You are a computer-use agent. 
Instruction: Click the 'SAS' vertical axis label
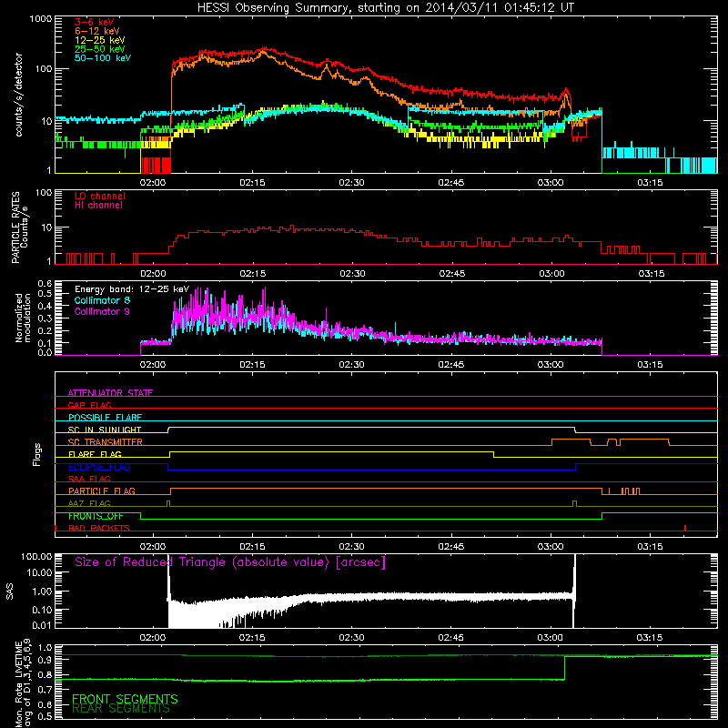10,591
